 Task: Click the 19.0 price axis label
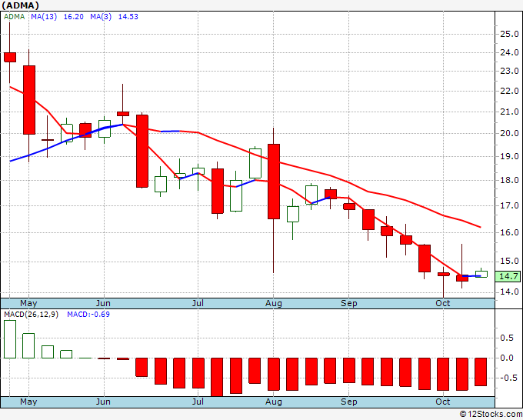(x=509, y=156)
